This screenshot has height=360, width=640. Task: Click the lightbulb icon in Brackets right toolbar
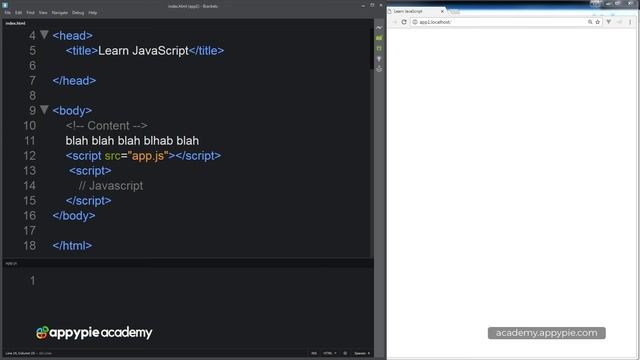(379, 59)
